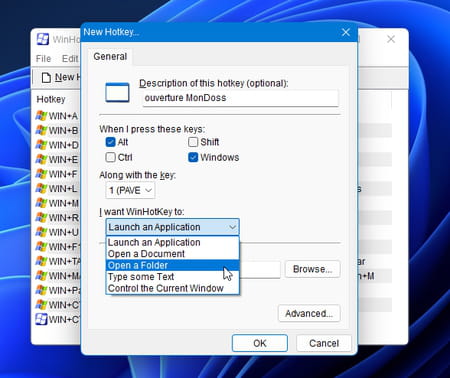Screen dimensions: 450x378
Task: Select the WIN+L row icon
Action: [x=41, y=189]
